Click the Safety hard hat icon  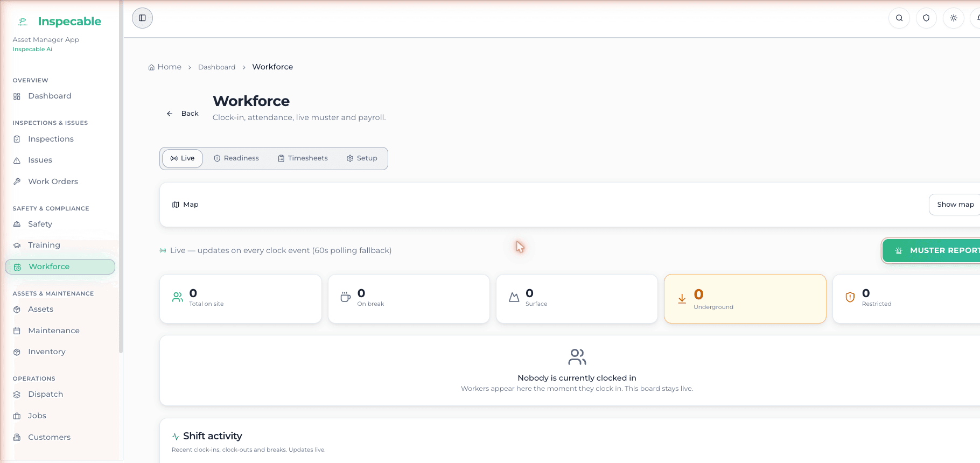pos(17,224)
